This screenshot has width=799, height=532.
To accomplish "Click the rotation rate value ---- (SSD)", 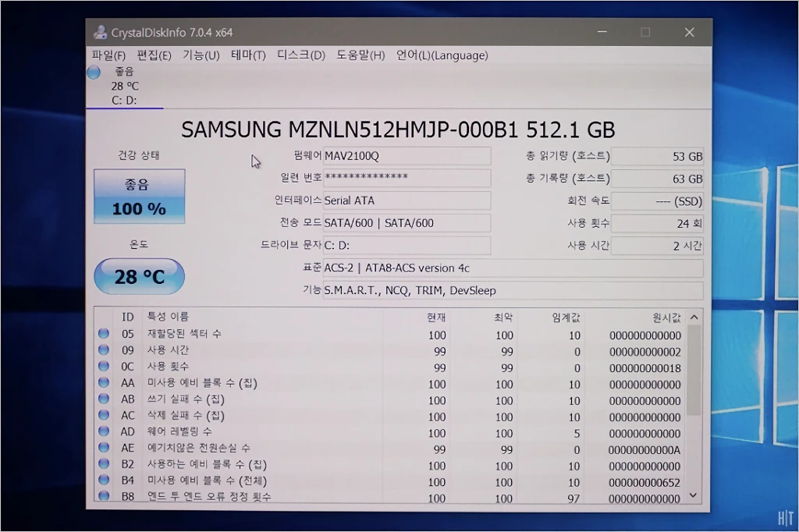I will coord(657,201).
